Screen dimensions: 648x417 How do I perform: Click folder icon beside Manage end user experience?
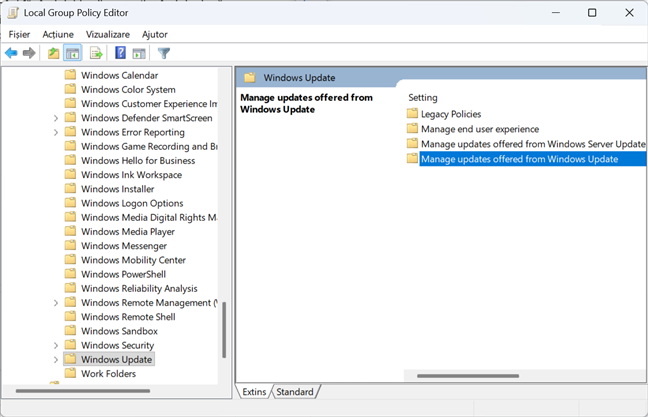click(412, 129)
